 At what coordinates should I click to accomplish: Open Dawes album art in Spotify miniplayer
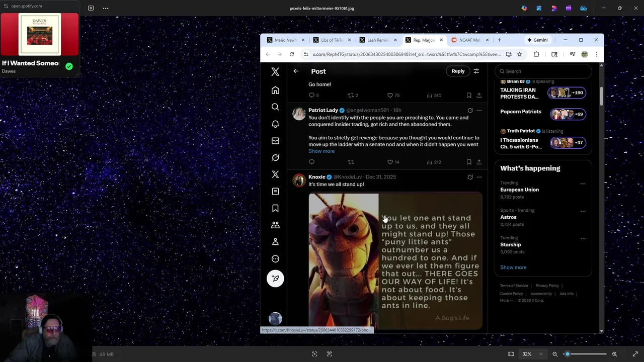tap(39, 34)
